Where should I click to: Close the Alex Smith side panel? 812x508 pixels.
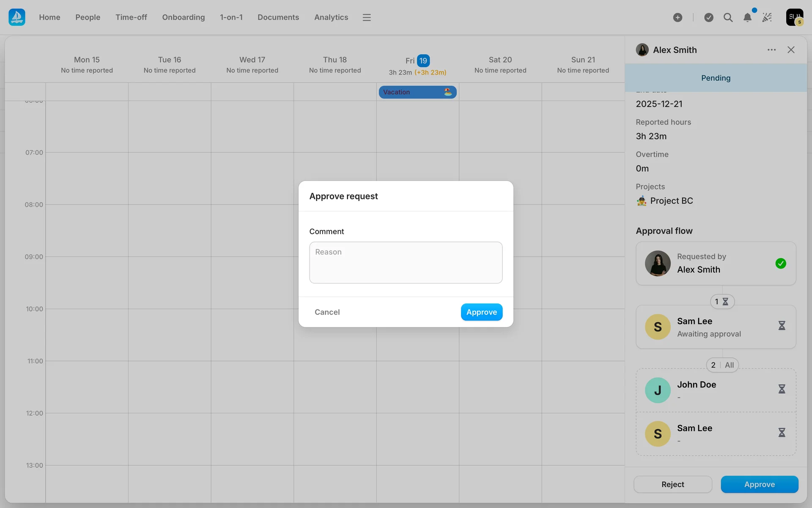[x=791, y=50]
